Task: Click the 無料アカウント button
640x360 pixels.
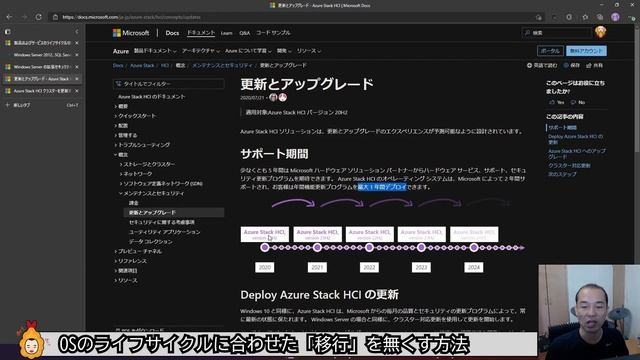Action: pos(586,51)
